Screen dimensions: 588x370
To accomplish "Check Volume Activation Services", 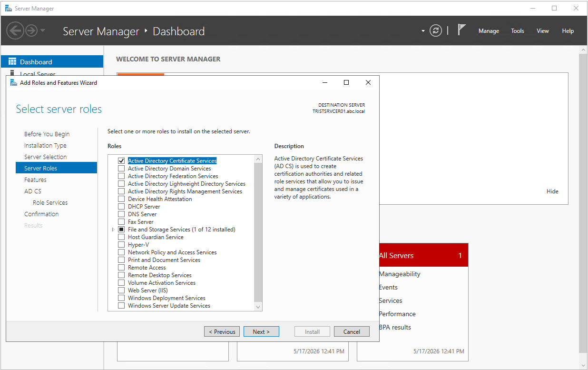I will tap(121, 283).
